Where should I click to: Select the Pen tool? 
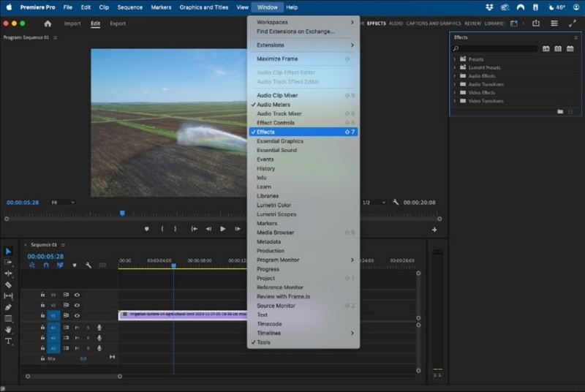(8, 307)
